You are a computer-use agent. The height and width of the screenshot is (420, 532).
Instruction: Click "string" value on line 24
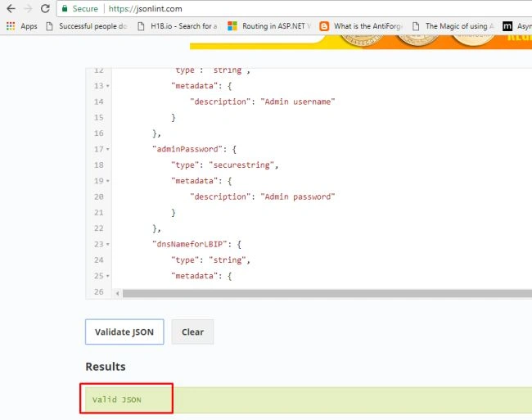click(228, 260)
